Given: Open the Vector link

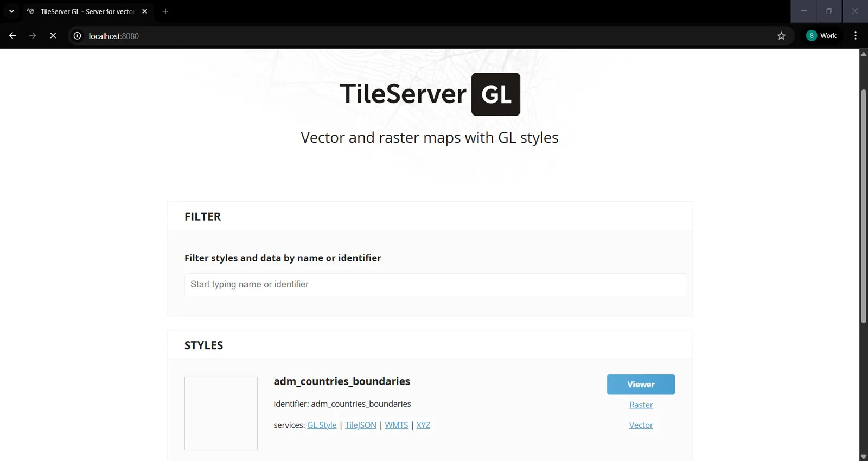Looking at the screenshot, I should (641, 425).
